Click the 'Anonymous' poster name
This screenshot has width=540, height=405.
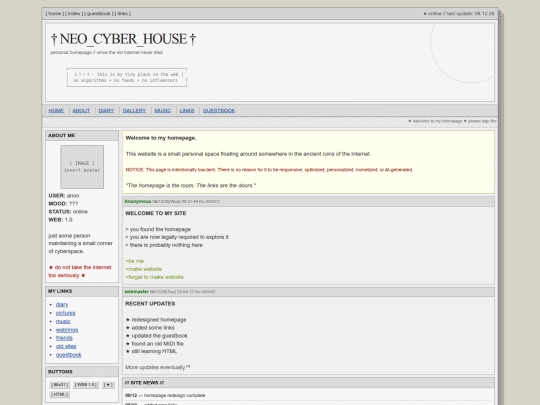pyautogui.click(x=138, y=201)
